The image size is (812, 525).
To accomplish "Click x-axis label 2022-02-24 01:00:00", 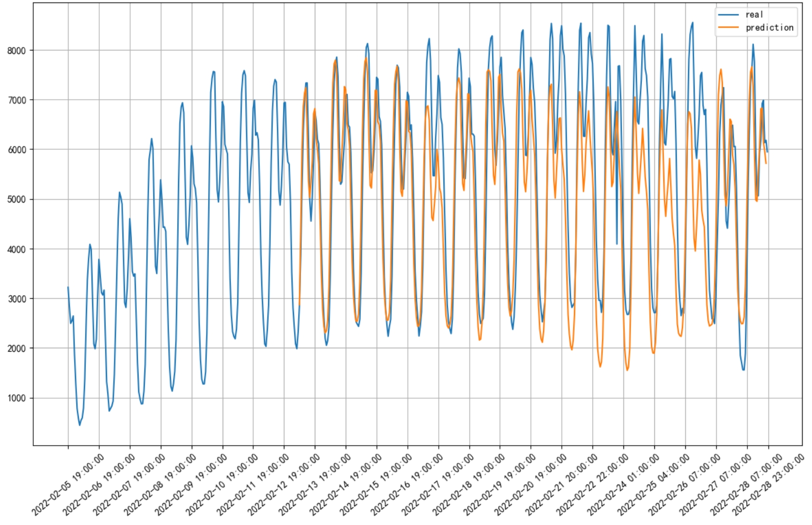I will click(x=623, y=485).
